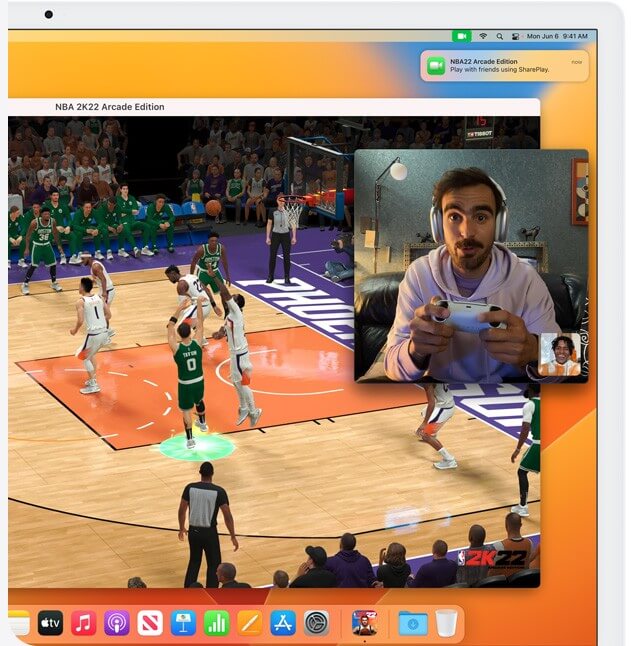632x646 pixels.
Task: Click the NBA 2K22 logo in game window
Action: click(492, 559)
